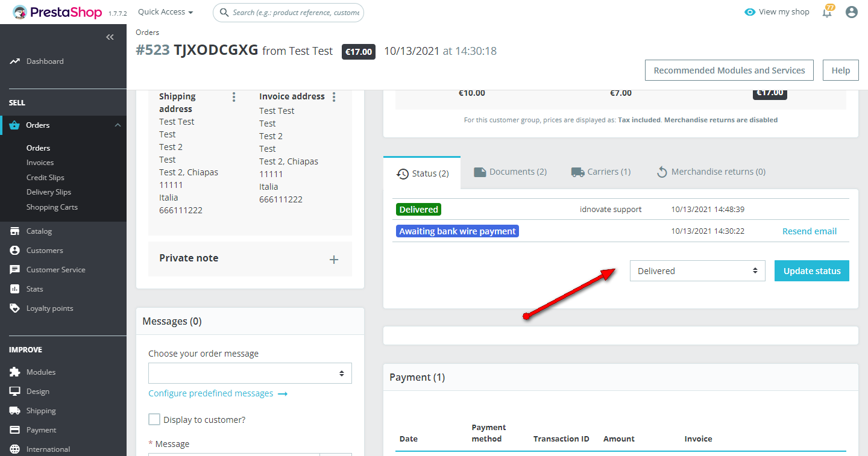
Task: Open Invoice address options menu
Action: click(334, 97)
